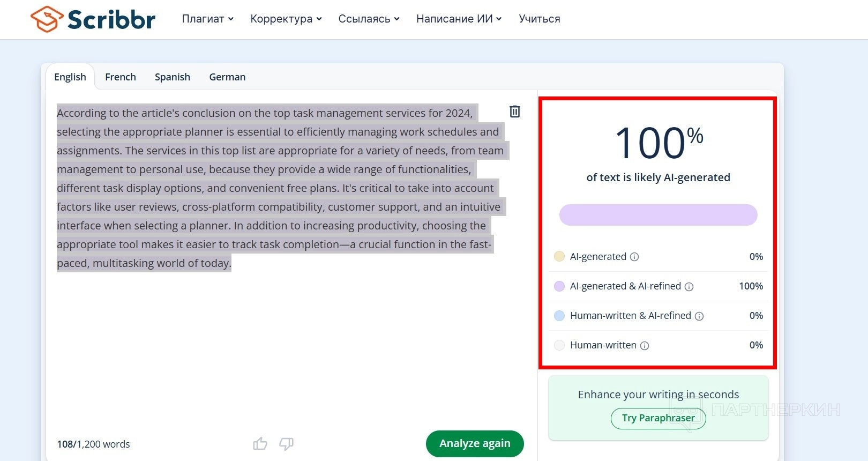
Task: Switch to the French tab
Action: coord(121,77)
